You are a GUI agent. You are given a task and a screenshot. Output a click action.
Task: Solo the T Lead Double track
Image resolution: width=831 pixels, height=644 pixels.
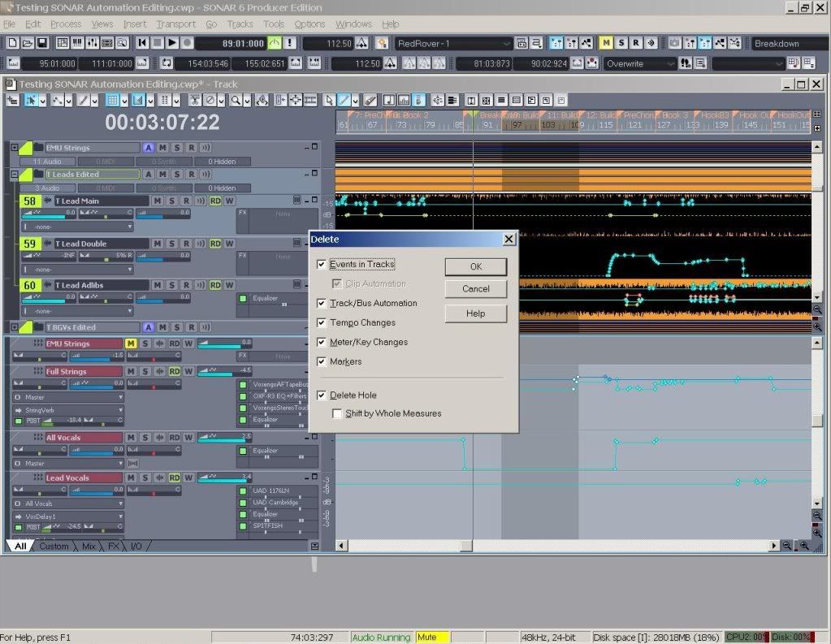click(171, 243)
